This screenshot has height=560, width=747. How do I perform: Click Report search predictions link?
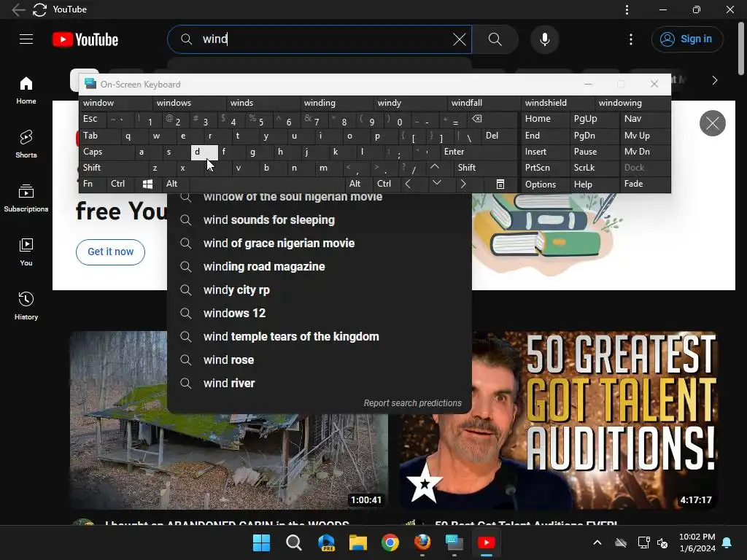[x=413, y=403]
